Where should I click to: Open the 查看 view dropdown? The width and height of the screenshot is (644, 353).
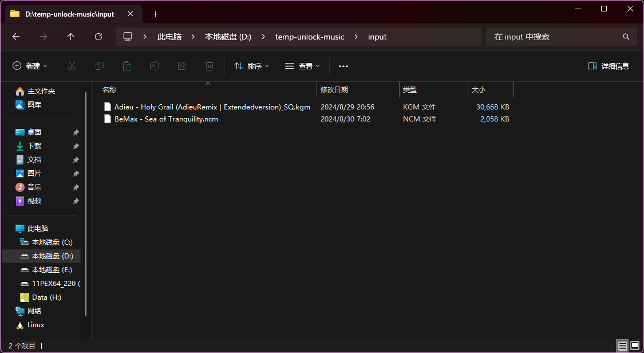302,66
